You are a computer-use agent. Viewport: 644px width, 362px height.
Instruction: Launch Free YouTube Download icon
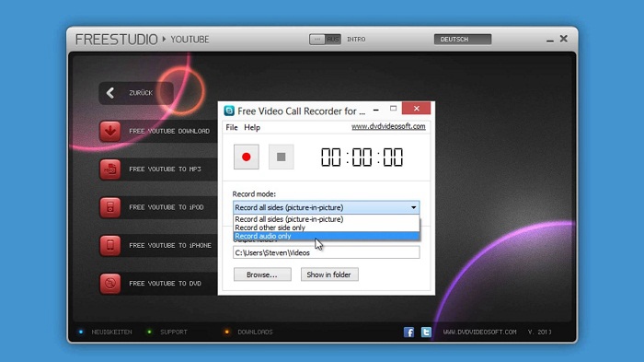110,131
